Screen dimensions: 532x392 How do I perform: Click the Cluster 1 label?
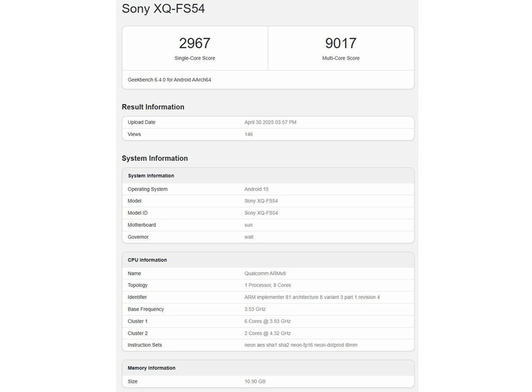137,321
